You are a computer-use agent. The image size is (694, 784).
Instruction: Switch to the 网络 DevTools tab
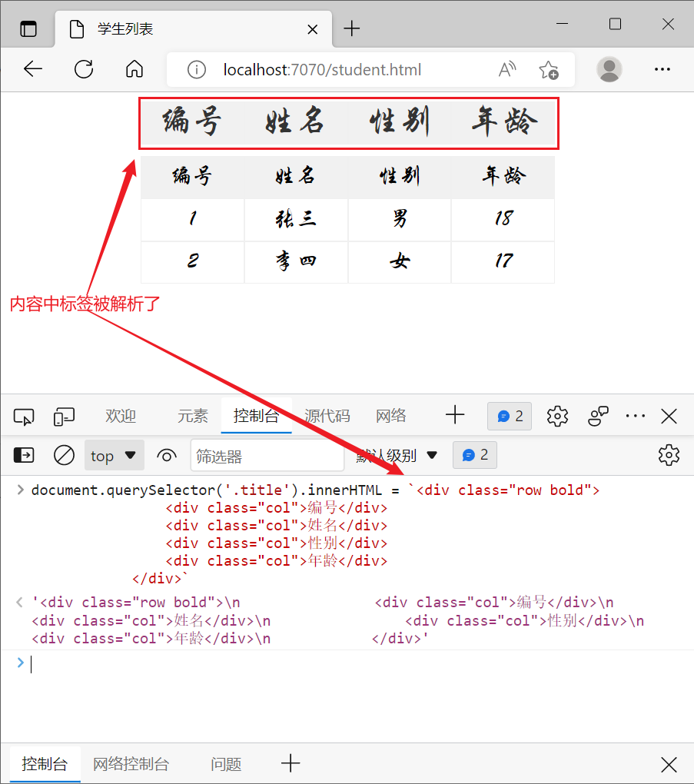[391, 416]
